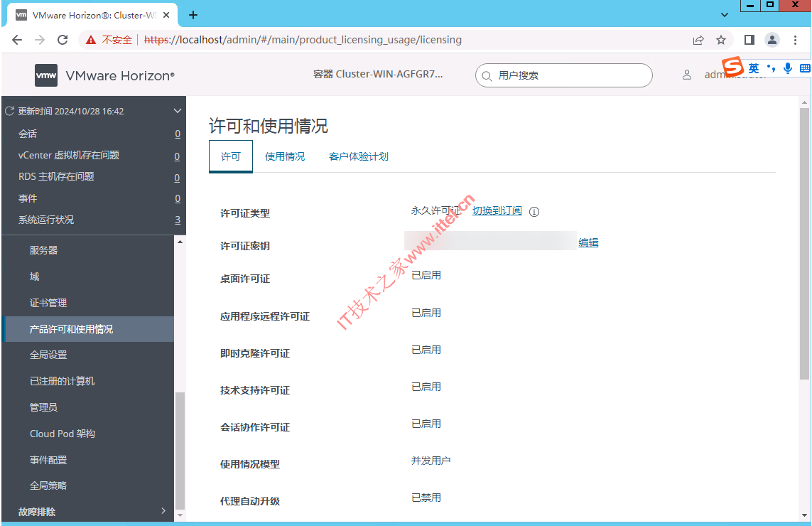The height and width of the screenshot is (526, 812).
Task: Click the sidebar scrollbar up arrow
Action: pyautogui.click(x=180, y=242)
